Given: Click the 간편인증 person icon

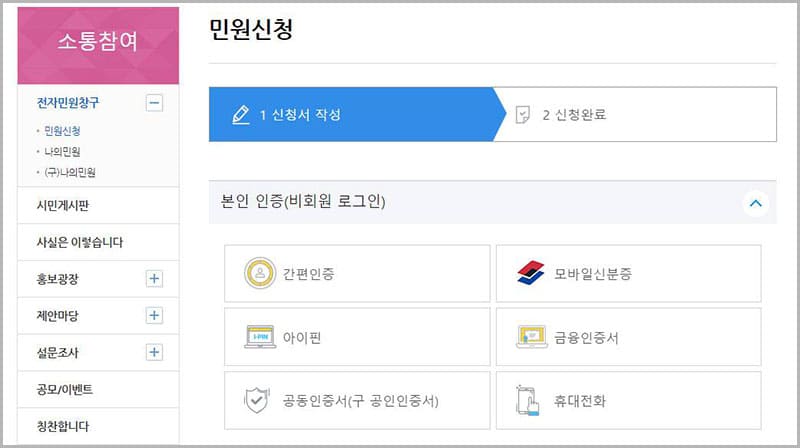Looking at the screenshot, I should coord(259,273).
